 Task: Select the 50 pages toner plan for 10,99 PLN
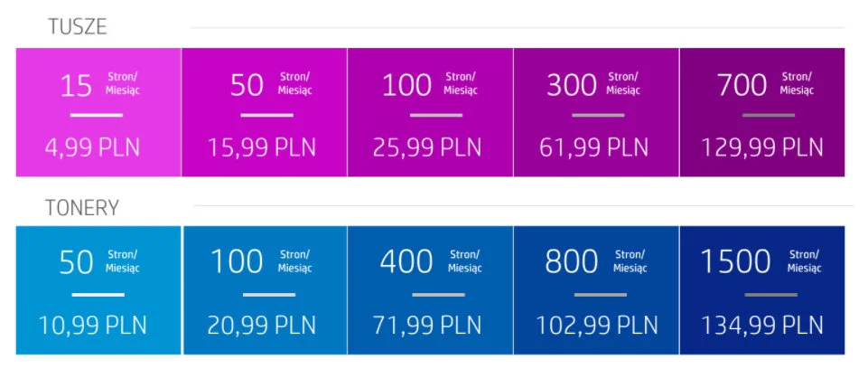point(98,289)
